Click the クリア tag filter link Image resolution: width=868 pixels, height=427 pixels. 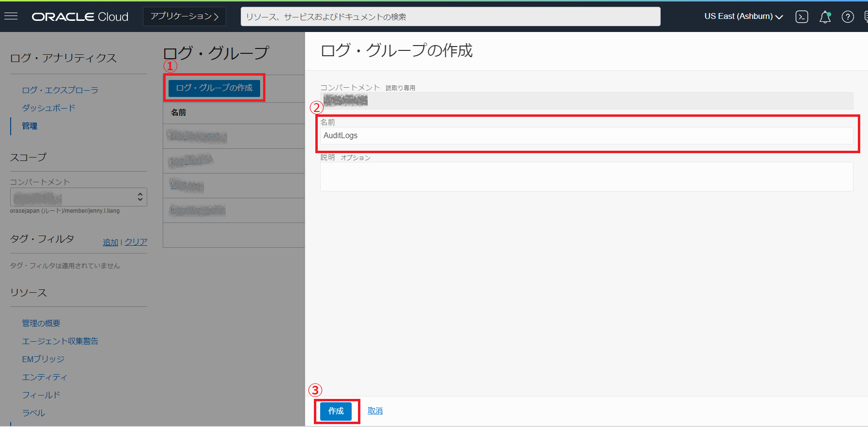pos(136,242)
